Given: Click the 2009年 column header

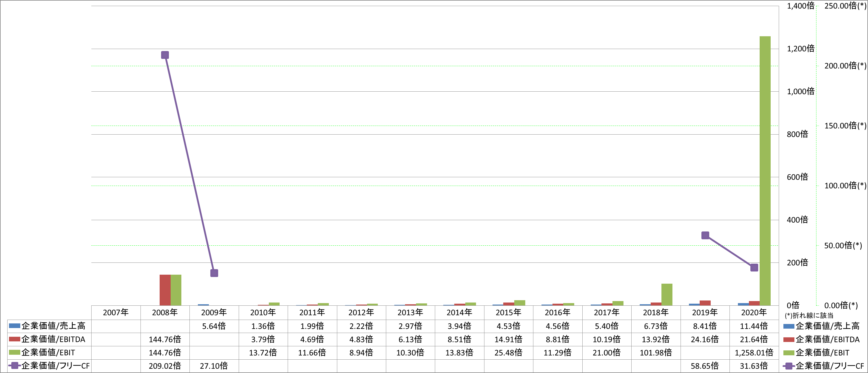Looking at the screenshot, I should (x=214, y=313).
